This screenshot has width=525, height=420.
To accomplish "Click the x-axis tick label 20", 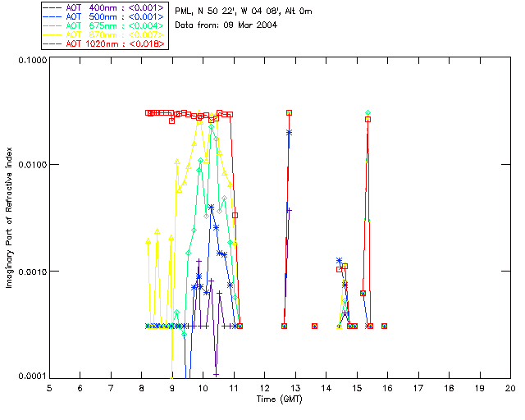I will pos(510,388).
